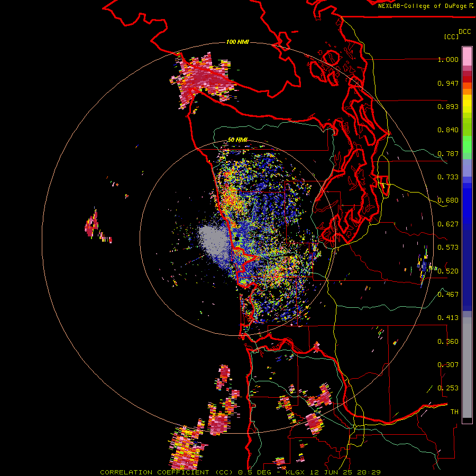Screen dimensions: 476x476
Task: Pick the yellow segment of the color bar
Action: (467, 104)
